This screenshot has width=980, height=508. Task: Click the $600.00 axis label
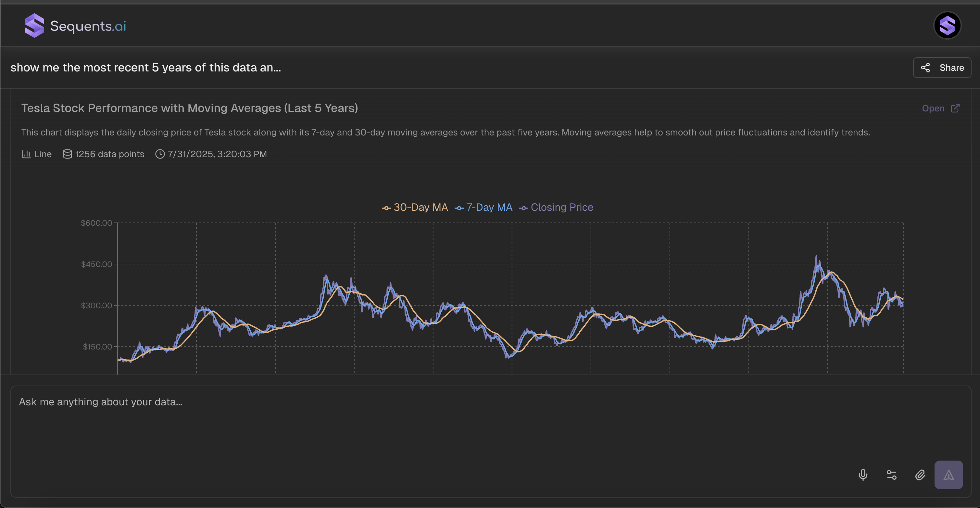pyautogui.click(x=96, y=223)
